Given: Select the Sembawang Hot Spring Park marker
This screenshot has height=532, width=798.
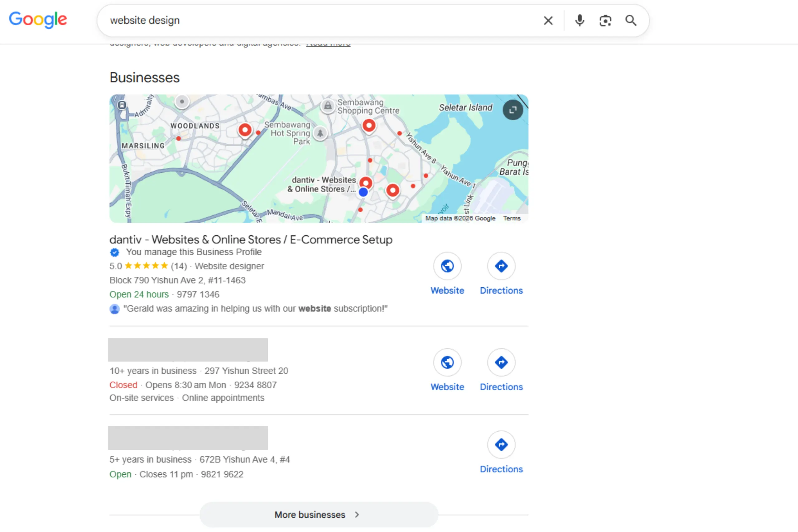Looking at the screenshot, I should click(x=320, y=133).
